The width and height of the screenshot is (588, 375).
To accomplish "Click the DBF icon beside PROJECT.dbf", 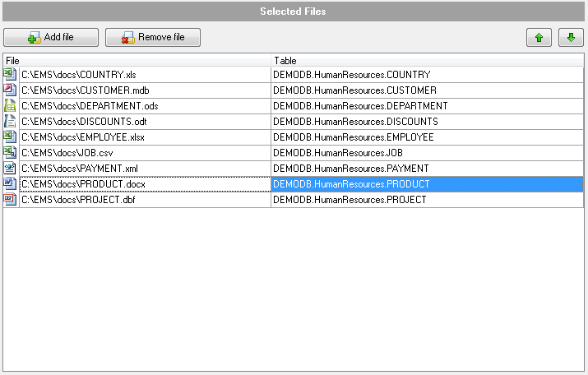I will coord(10,199).
